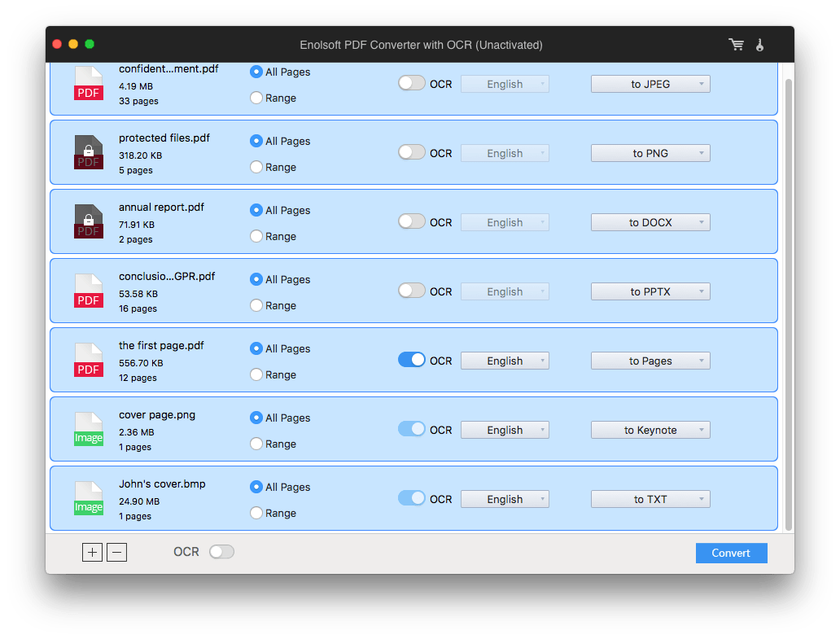This screenshot has width=840, height=639.
Task: Open the 'to Pages' format dropdown
Action: (x=650, y=361)
